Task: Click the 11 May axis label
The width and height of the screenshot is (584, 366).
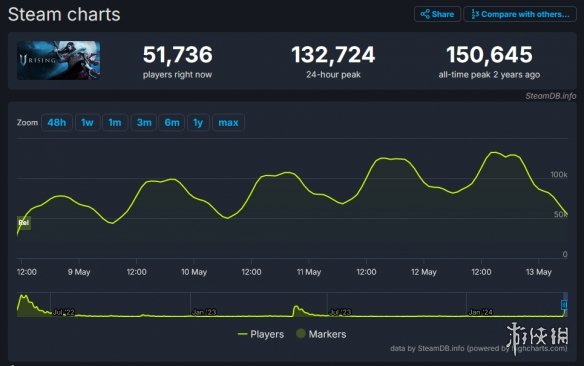Action: tap(309, 272)
